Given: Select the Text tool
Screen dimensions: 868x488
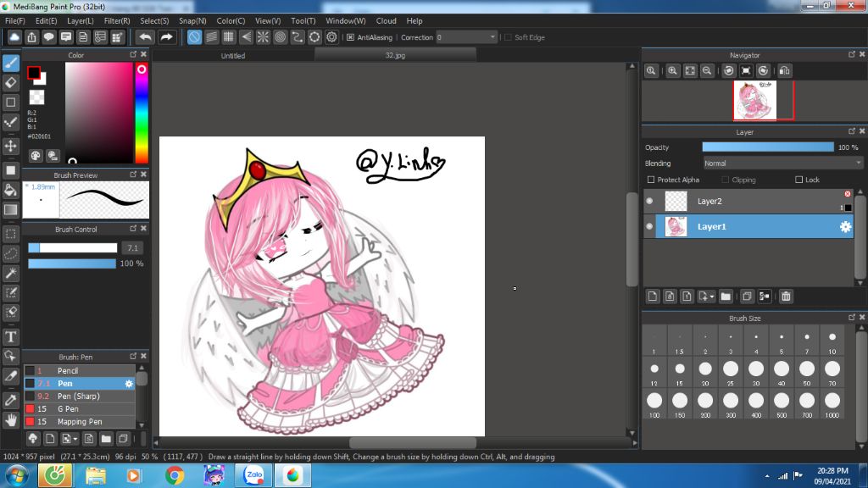Looking at the screenshot, I should (x=11, y=336).
